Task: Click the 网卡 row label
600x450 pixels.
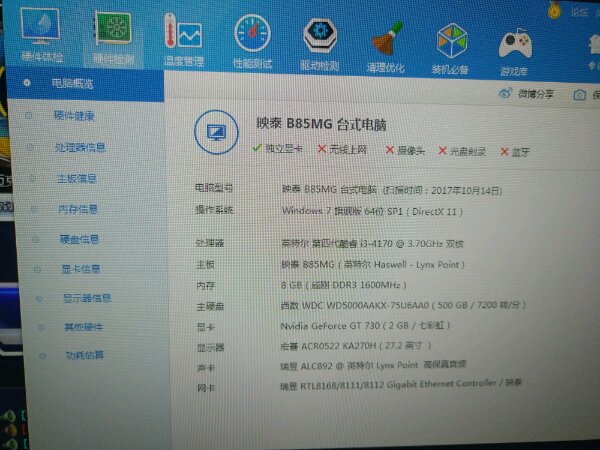Action: [206, 388]
